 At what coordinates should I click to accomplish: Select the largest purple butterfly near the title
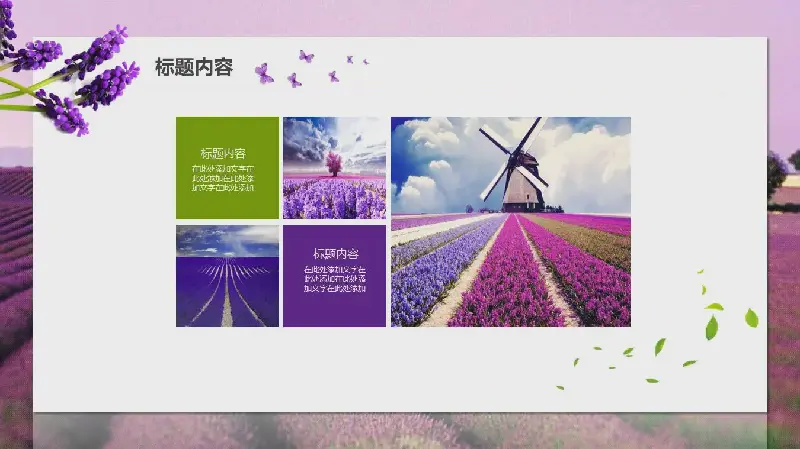point(264,72)
